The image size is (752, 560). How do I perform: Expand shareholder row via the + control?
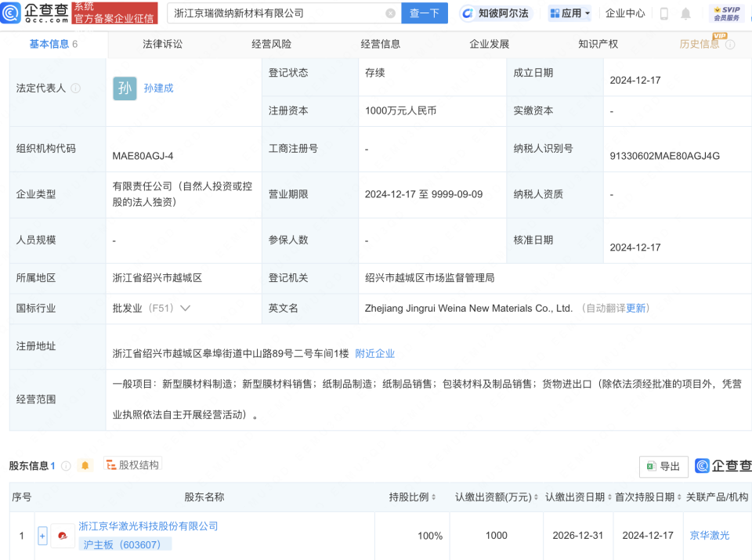click(42, 536)
